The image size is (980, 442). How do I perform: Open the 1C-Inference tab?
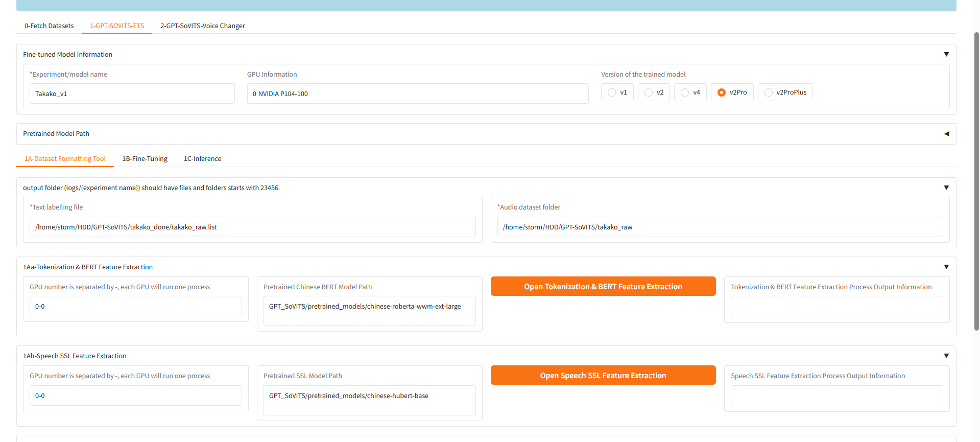(x=203, y=159)
